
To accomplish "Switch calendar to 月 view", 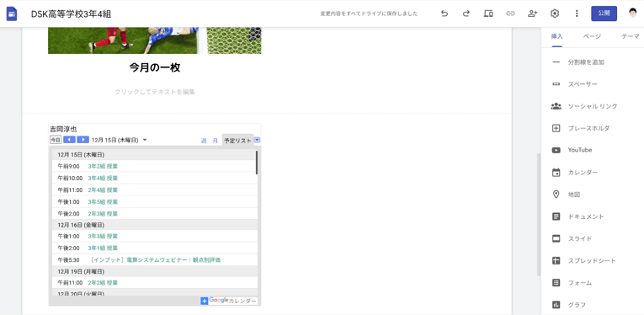I will click(215, 141).
